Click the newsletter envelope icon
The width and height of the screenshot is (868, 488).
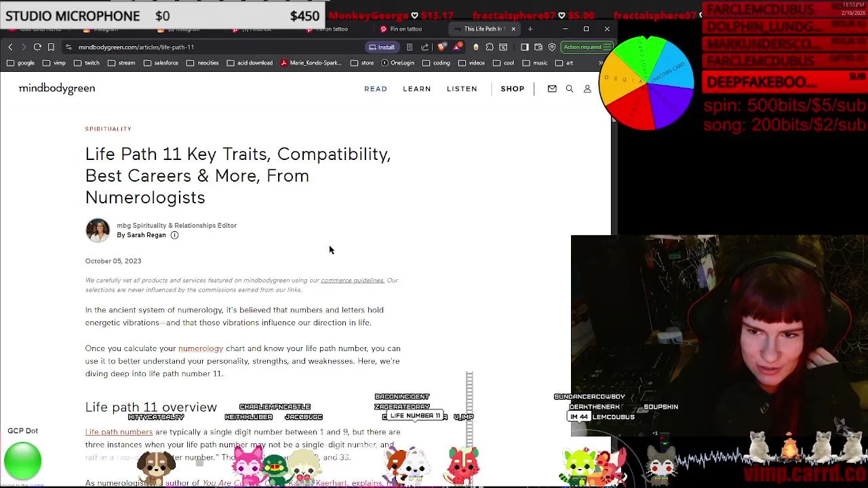pyautogui.click(x=552, y=89)
